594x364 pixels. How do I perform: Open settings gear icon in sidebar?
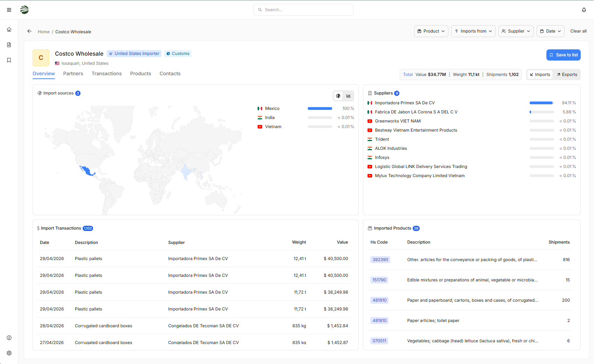[9, 353]
